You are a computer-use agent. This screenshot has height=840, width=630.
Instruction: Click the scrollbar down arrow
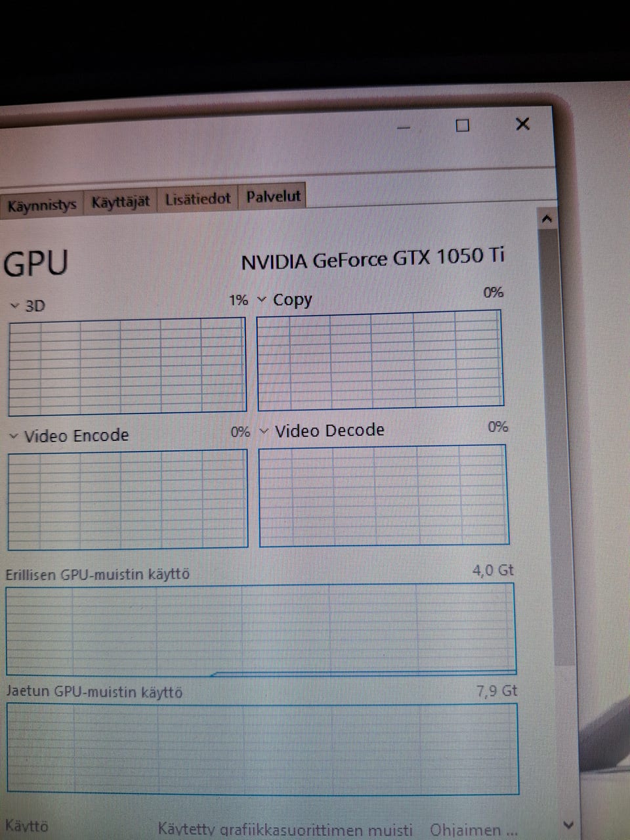[568, 826]
